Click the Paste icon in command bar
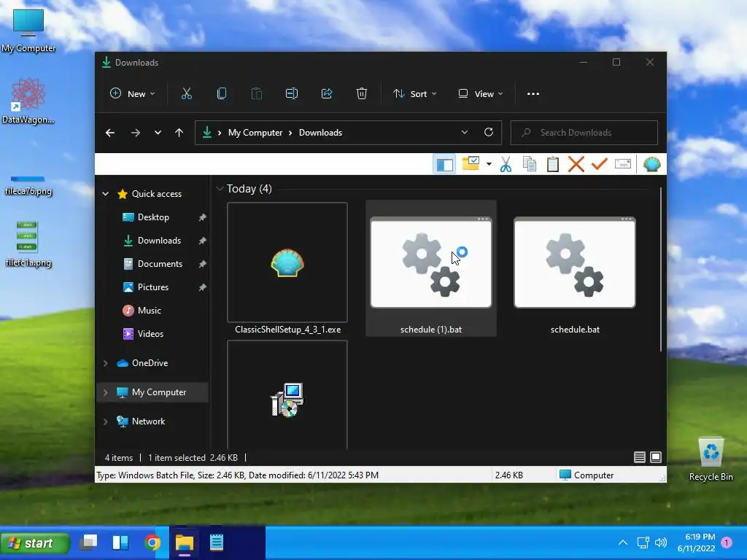 [x=256, y=94]
